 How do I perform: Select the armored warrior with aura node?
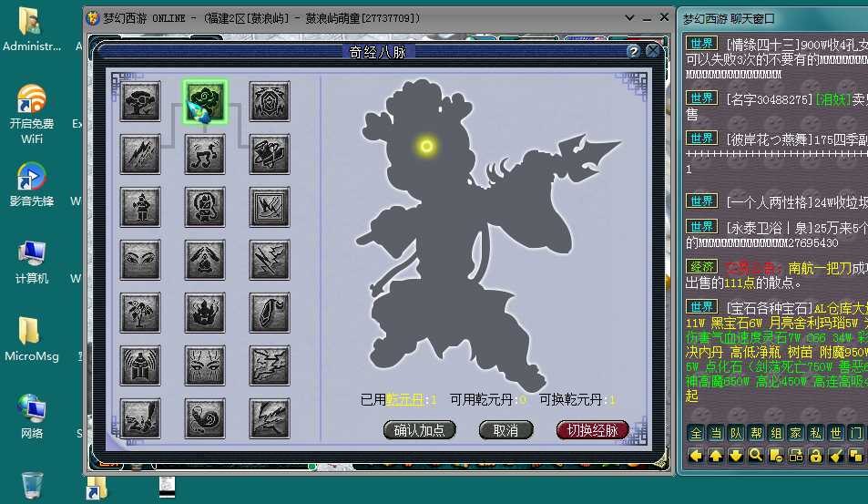click(x=140, y=365)
